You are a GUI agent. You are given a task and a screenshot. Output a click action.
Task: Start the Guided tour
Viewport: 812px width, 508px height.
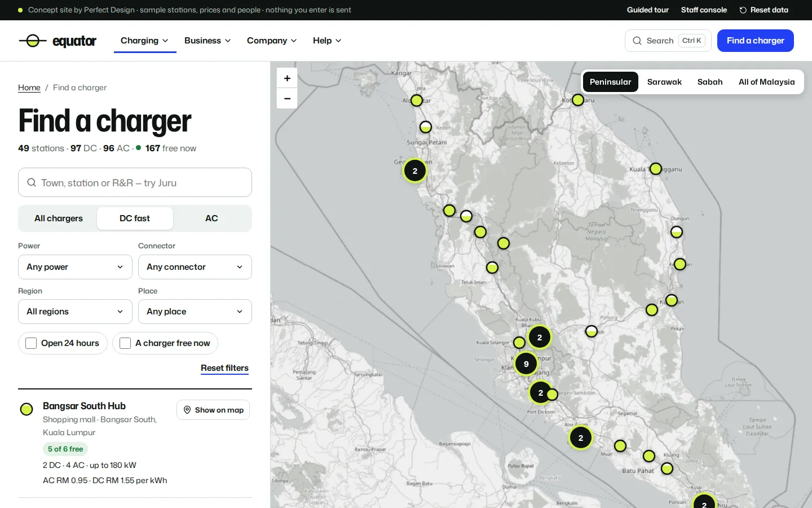click(648, 10)
